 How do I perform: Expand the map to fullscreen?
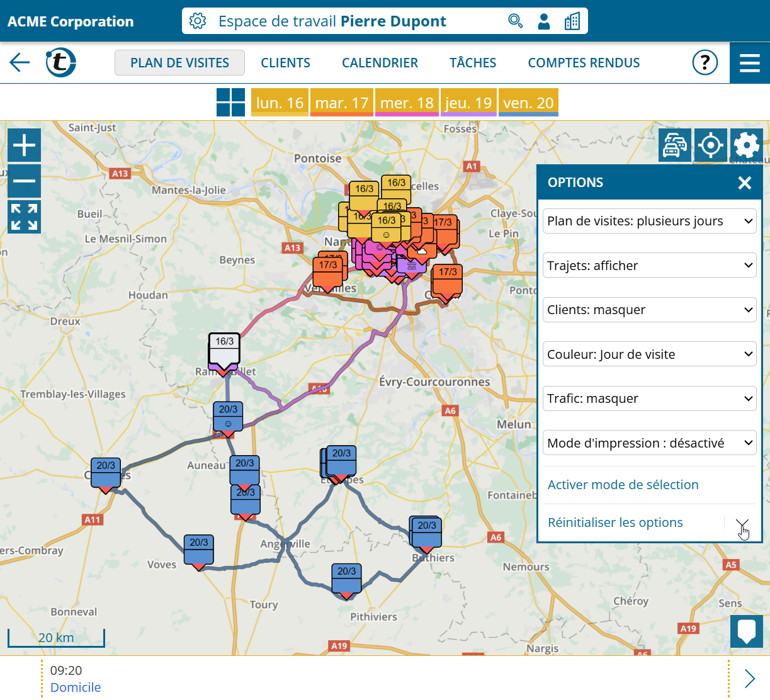(25, 217)
